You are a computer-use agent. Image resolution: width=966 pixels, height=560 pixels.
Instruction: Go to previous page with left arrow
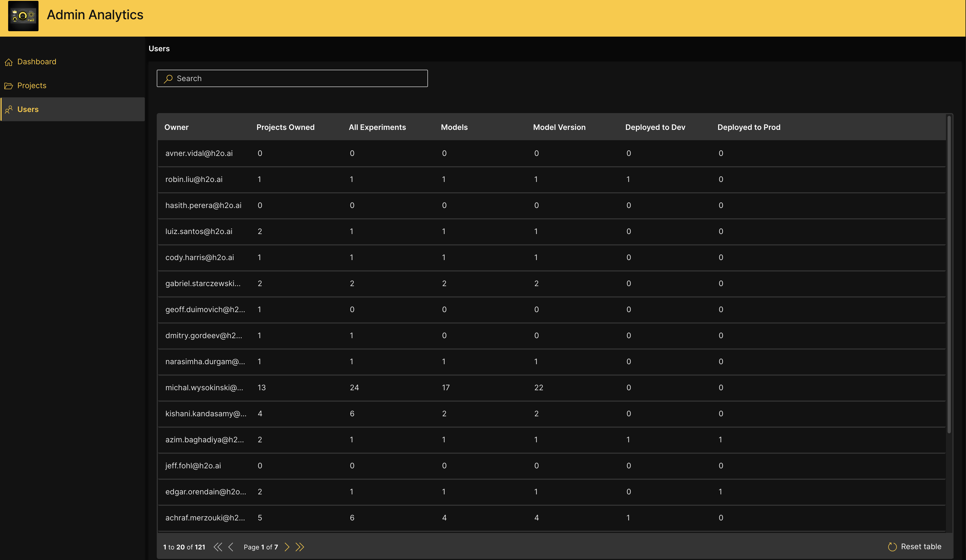[x=231, y=547]
